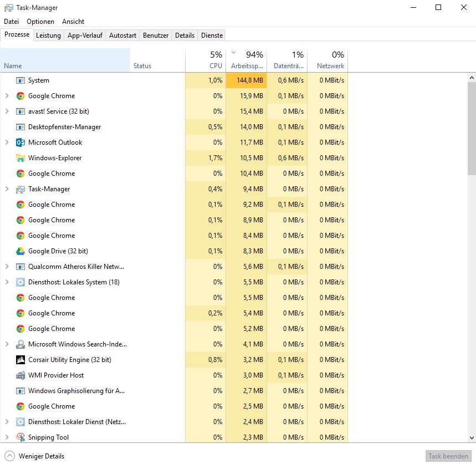The height and width of the screenshot is (469, 476).
Task: Click the scrollbar down arrow
Action: click(472, 438)
